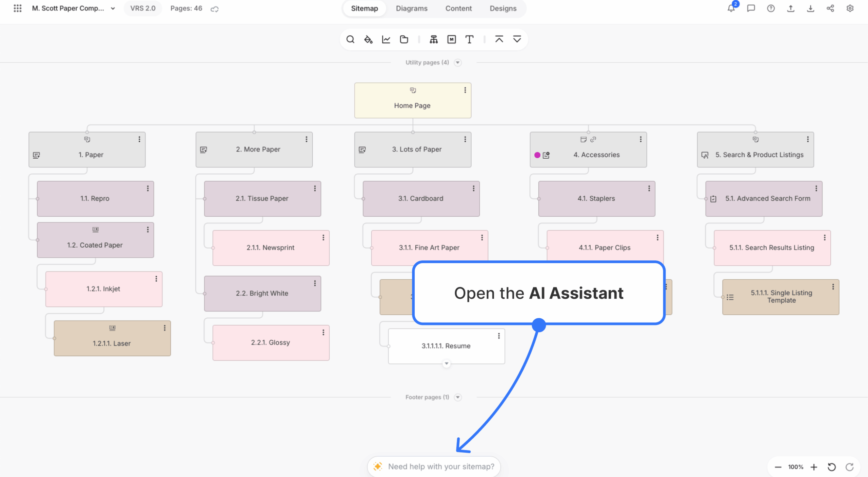Click the upload import icon
This screenshot has height=477, width=868.
(791, 8)
